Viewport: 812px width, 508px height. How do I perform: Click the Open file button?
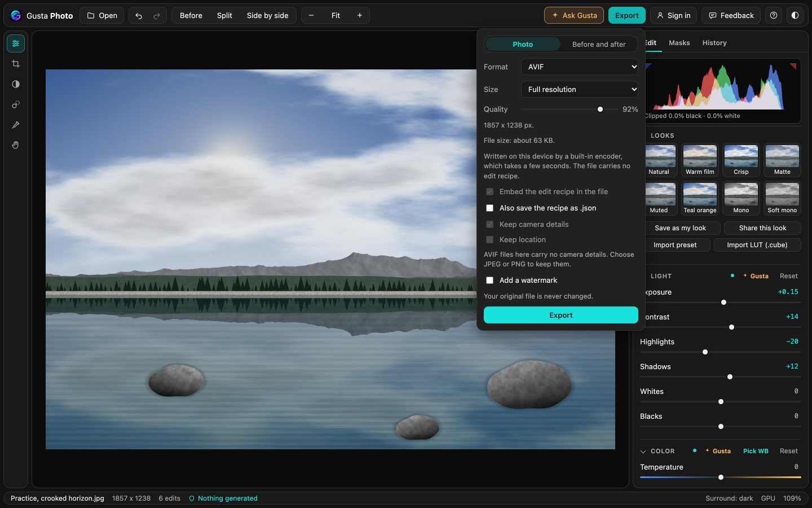pyautogui.click(x=102, y=15)
